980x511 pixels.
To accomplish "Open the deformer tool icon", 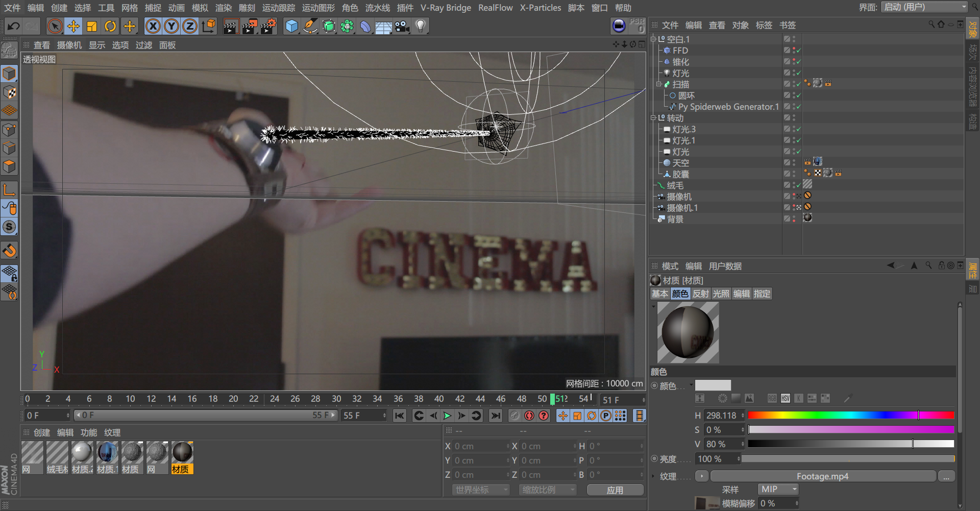I will click(365, 26).
